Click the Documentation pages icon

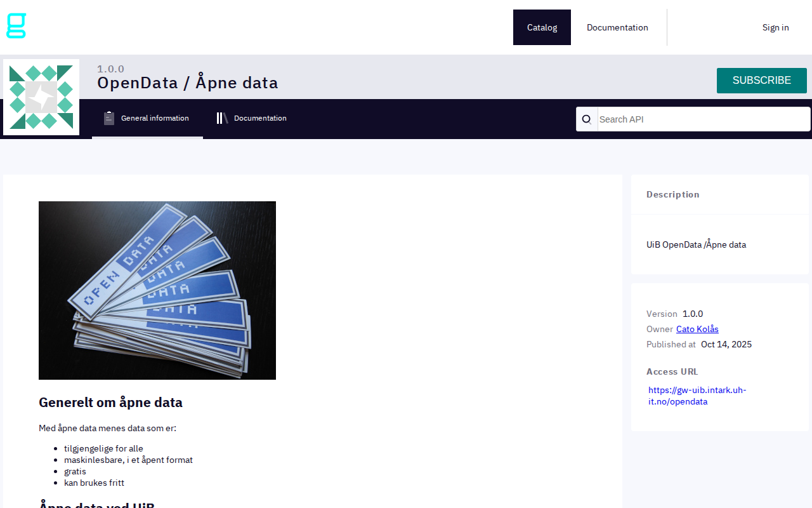[x=221, y=117]
